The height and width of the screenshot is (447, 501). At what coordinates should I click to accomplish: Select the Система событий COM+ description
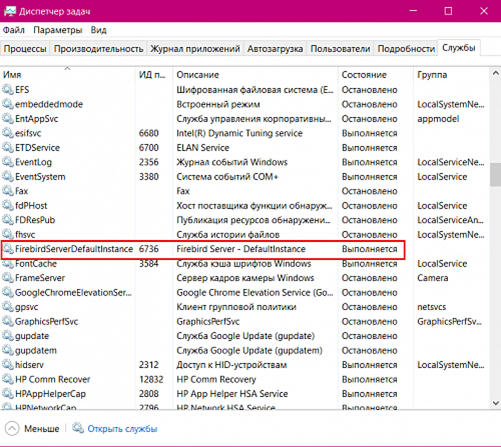pos(227,177)
